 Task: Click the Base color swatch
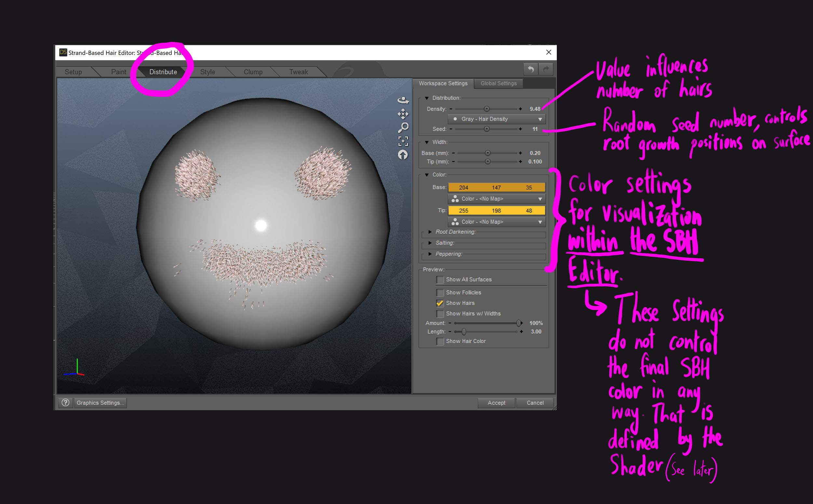[x=496, y=187]
